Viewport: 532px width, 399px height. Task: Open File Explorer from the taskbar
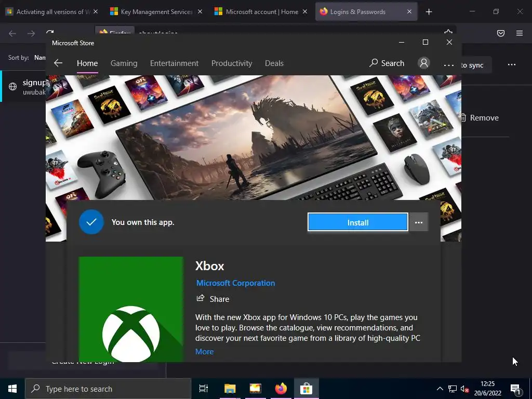(x=230, y=389)
